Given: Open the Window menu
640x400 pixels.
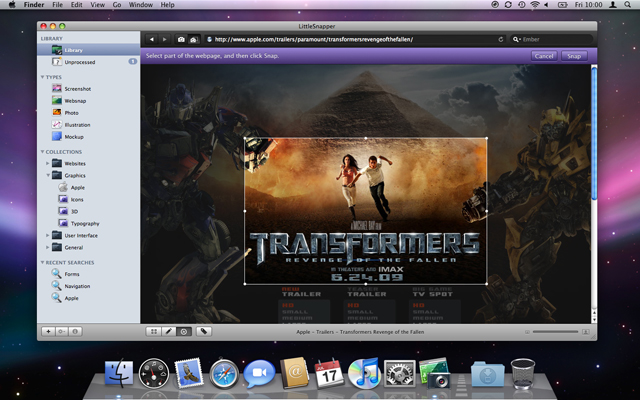Looking at the screenshot, I should (x=140, y=5).
